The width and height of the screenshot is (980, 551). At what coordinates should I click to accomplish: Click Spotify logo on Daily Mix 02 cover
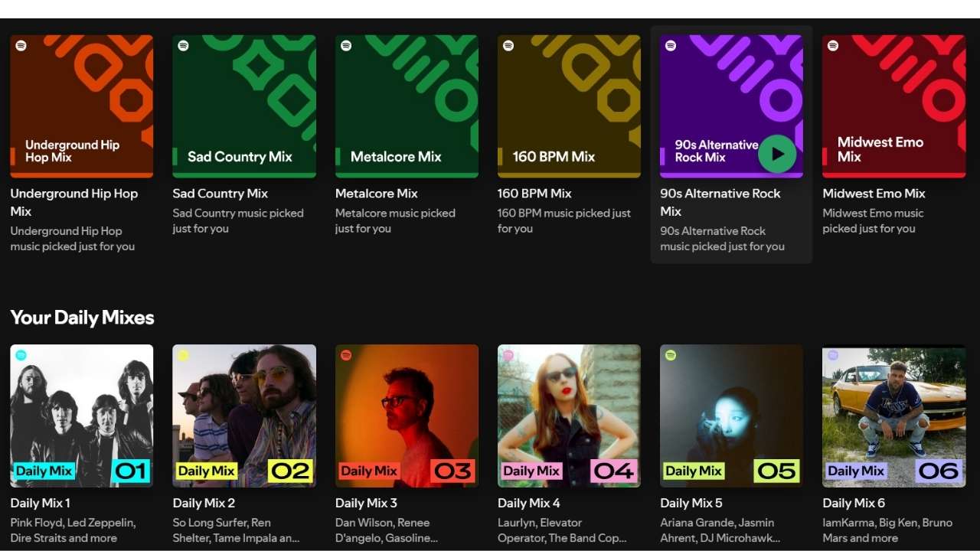tap(184, 355)
